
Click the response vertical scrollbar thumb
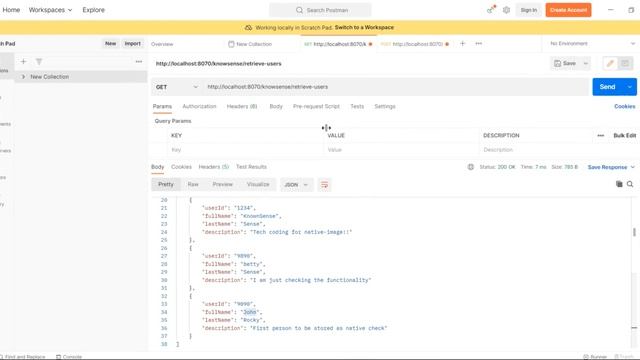[x=634, y=232]
